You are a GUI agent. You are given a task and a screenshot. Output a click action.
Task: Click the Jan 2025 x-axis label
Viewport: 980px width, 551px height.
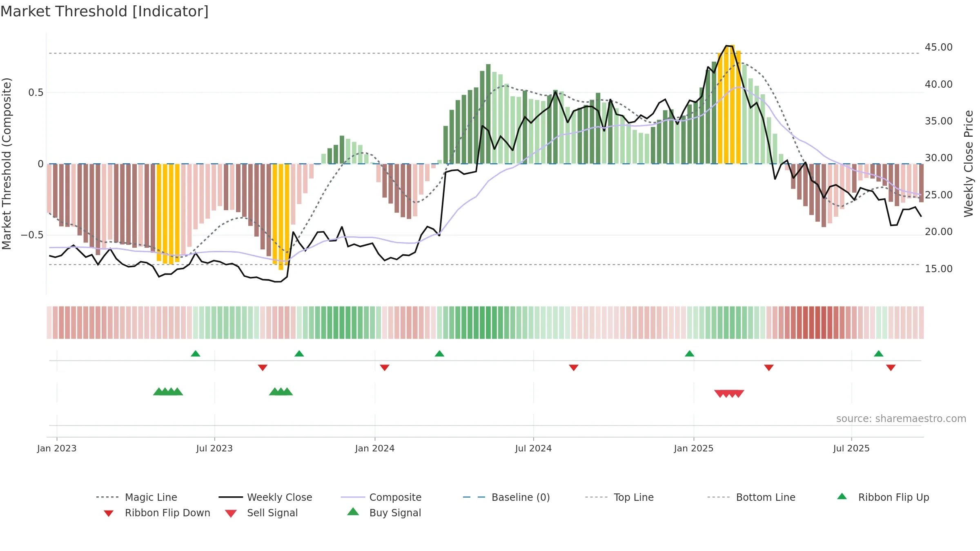694,449
